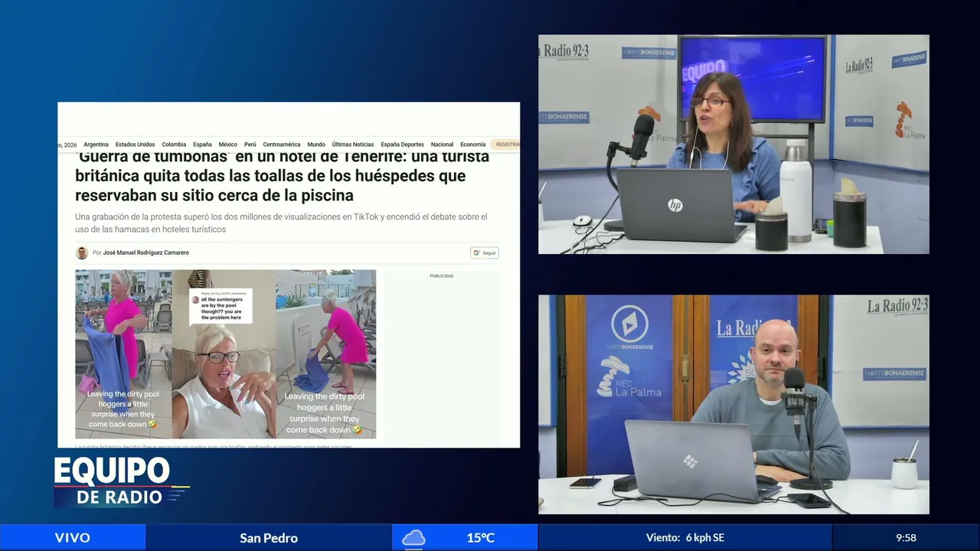
Task: Open the Estados Unidos section
Action: (x=135, y=145)
